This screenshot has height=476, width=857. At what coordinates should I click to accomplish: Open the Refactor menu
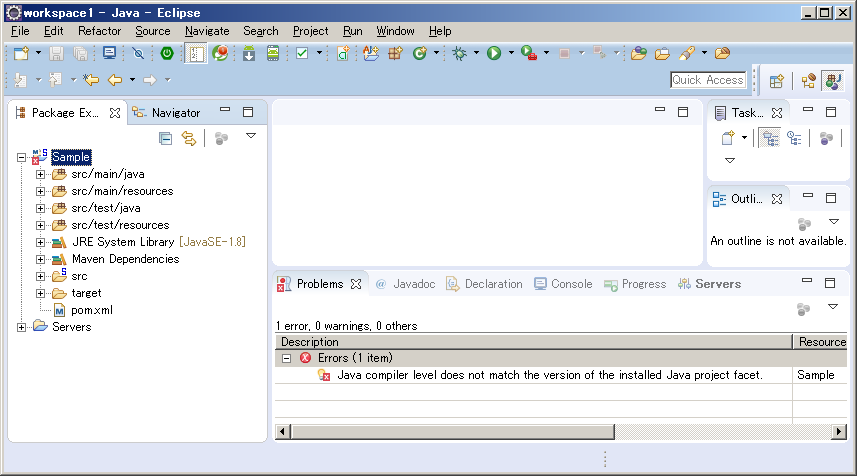pyautogui.click(x=99, y=31)
